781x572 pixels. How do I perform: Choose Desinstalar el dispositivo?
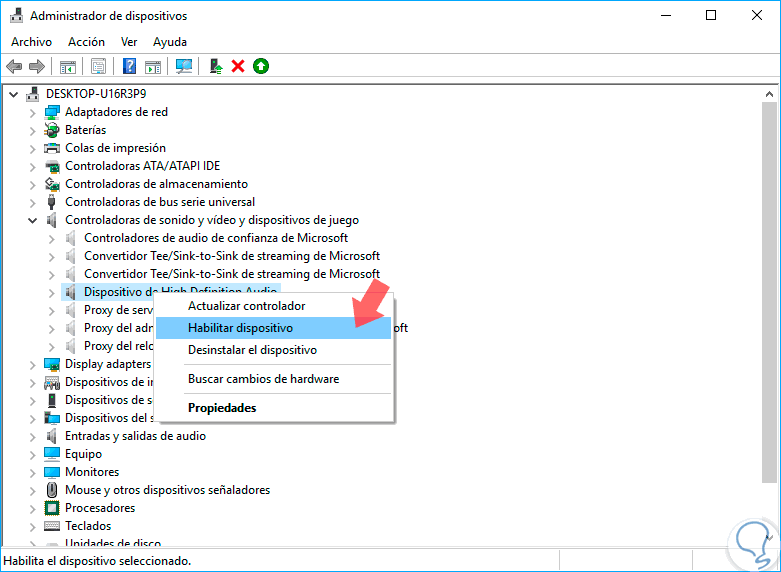(x=273, y=350)
